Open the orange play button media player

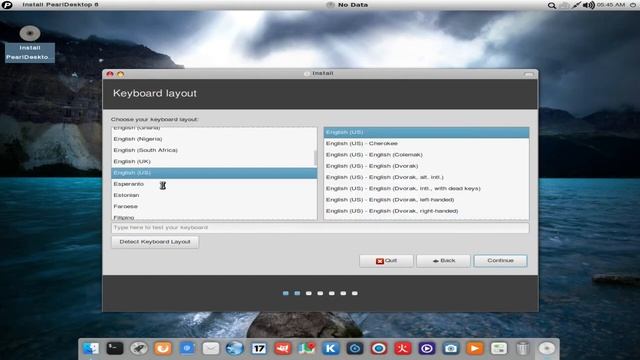(x=474, y=348)
